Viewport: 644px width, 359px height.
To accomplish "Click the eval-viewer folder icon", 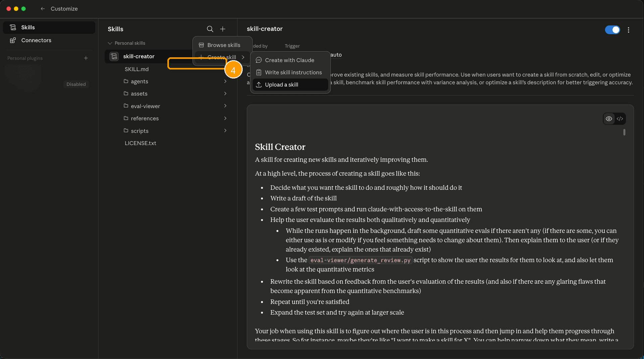I will [126, 106].
